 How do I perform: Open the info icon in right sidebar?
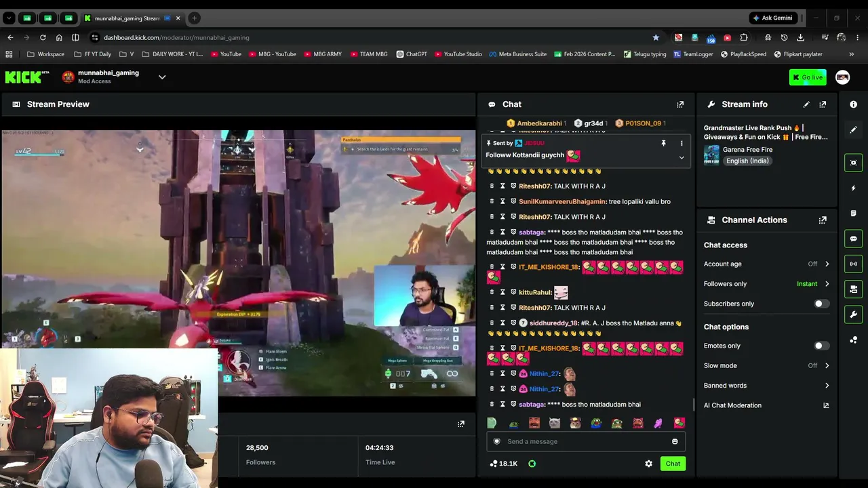coord(854,104)
